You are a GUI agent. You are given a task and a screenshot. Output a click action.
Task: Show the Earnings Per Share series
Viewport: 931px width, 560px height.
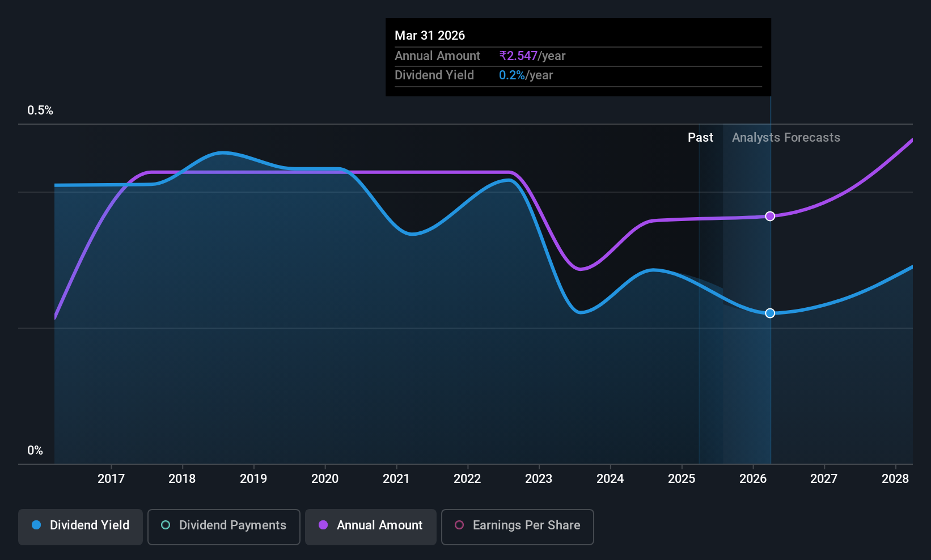(x=518, y=527)
